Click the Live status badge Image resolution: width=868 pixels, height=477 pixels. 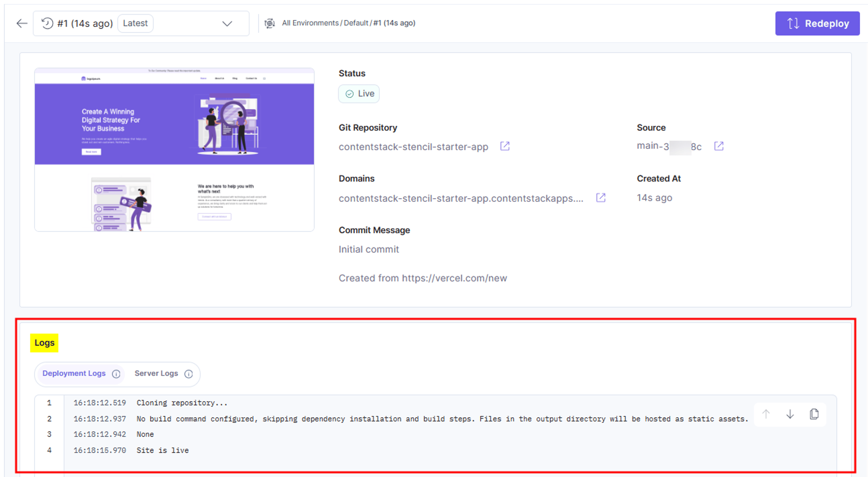pyautogui.click(x=359, y=94)
